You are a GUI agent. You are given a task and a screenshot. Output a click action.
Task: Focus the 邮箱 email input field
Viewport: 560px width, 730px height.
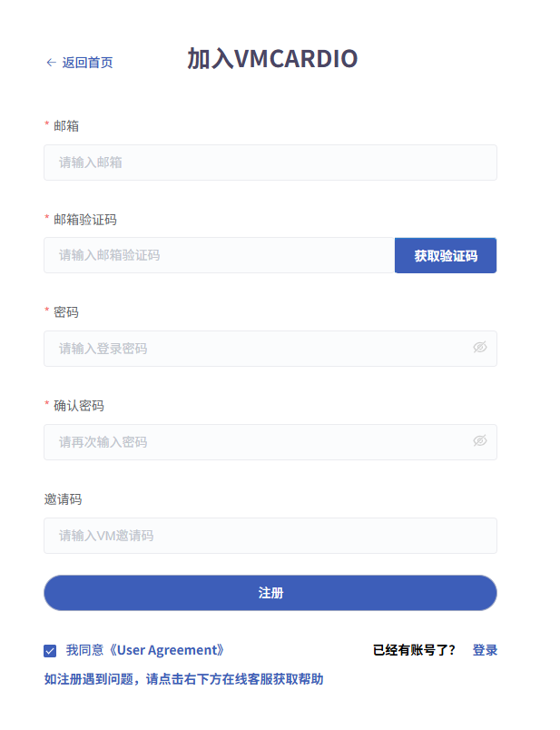click(x=270, y=163)
